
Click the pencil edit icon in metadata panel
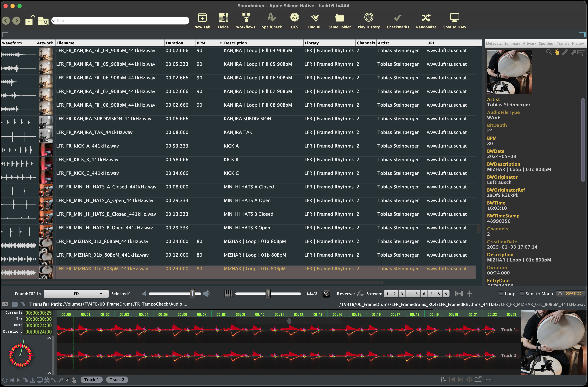(565, 52)
